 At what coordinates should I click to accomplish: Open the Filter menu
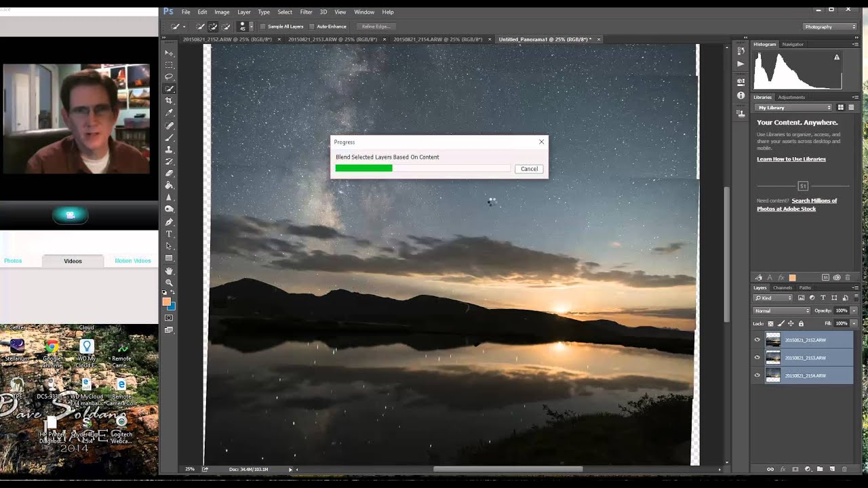[306, 12]
